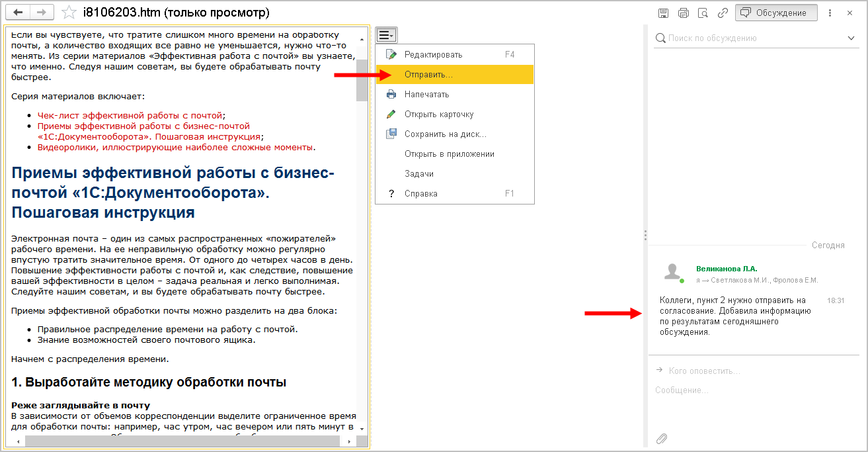
Task: Click the avatar of Великанова Л.А.
Action: pos(673,272)
